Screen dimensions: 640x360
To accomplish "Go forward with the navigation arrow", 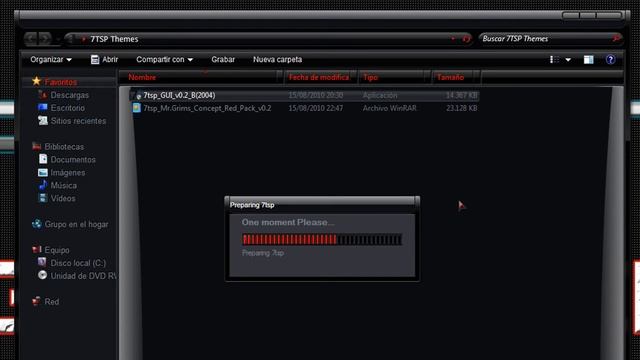I will click(x=45, y=39).
